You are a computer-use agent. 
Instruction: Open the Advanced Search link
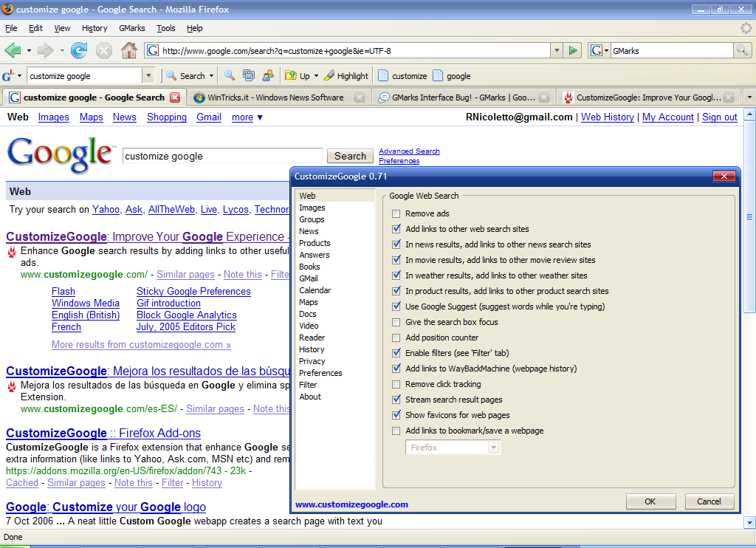click(409, 151)
